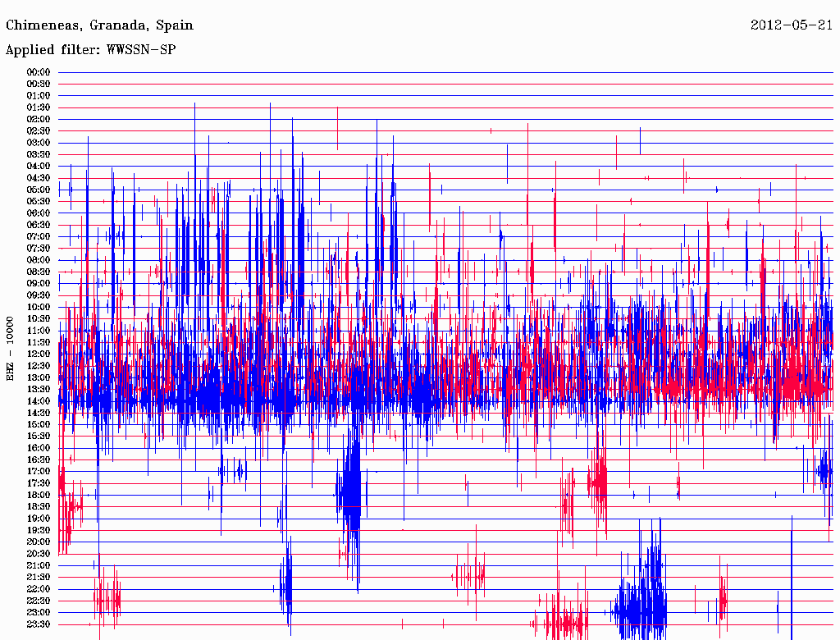Viewport: 840px width, 640px height.
Task: Click the 07:00 time label
Action: tap(39, 237)
